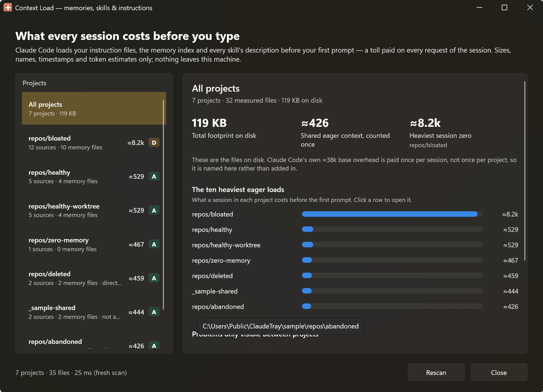Open repos/zero-memory row in heaviest eager loads
This screenshot has width=543, height=392.
click(x=355, y=261)
